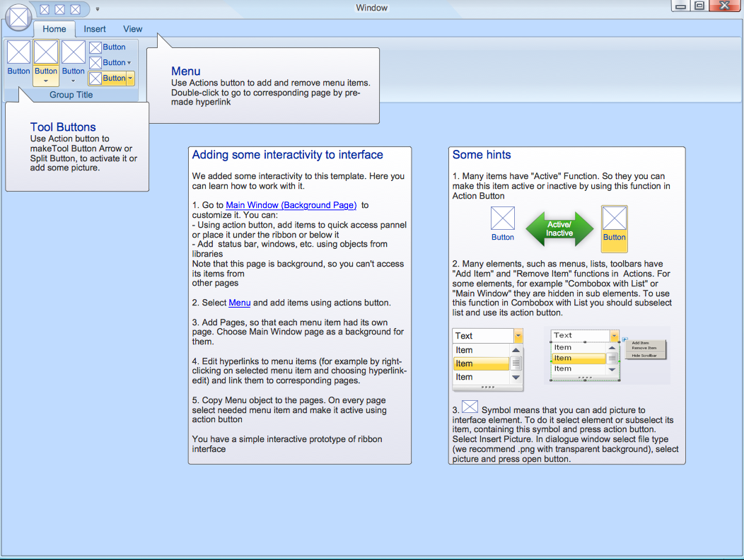The image size is (744, 560).
Task: Switch to the Home ribbon tab
Action: tap(54, 29)
